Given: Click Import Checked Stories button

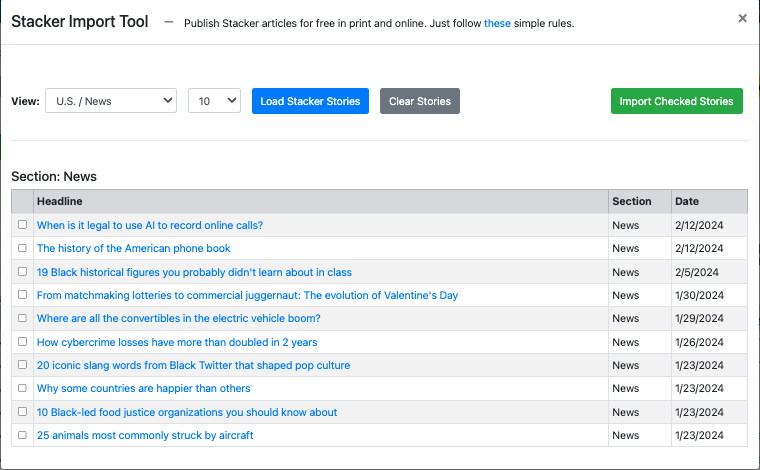Looking at the screenshot, I should [x=677, y=101].
